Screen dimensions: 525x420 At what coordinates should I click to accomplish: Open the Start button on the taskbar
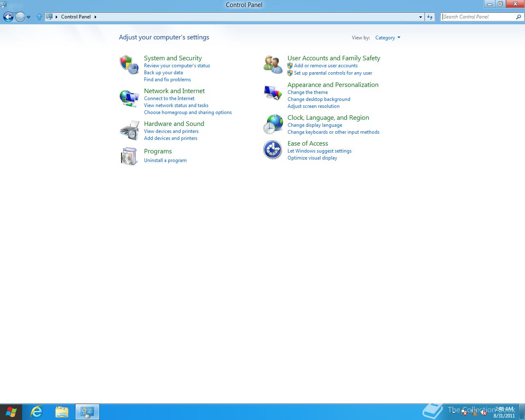[11, 412]
